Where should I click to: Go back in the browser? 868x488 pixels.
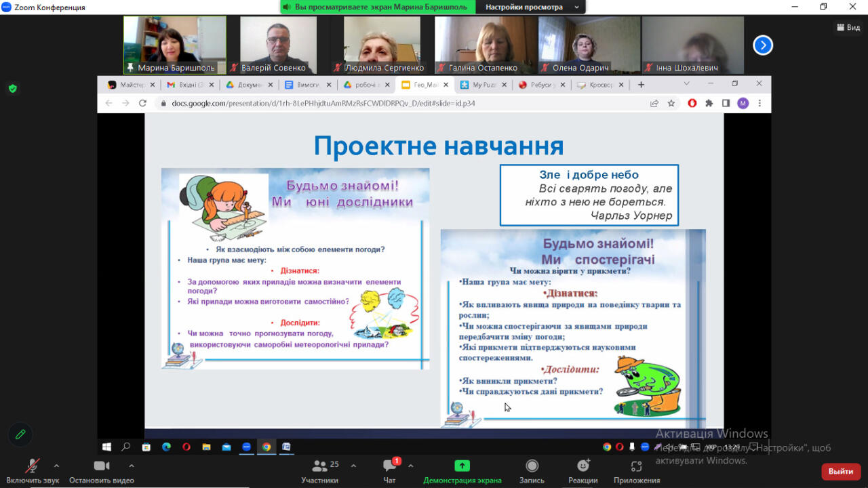(x=109, y=103)
